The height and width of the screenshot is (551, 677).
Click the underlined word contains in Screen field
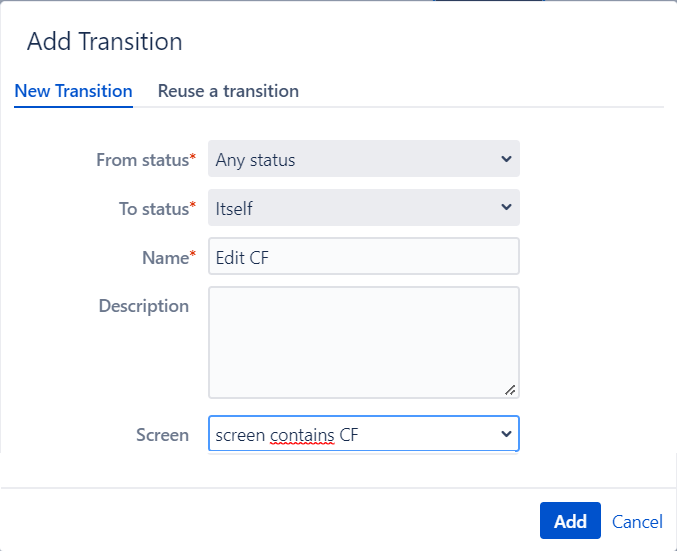pyautogui.click(x=302, y=435)
